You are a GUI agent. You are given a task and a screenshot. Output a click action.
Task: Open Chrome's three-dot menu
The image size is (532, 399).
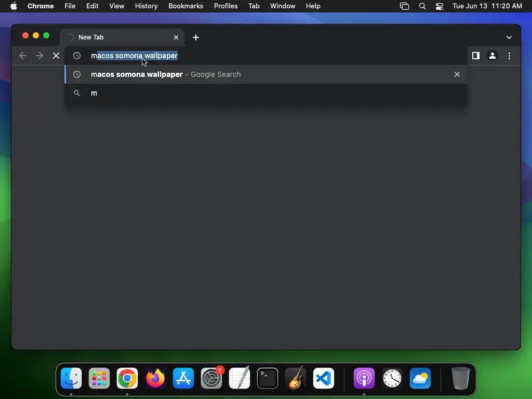pyautogui.click(x=509, y=56)
